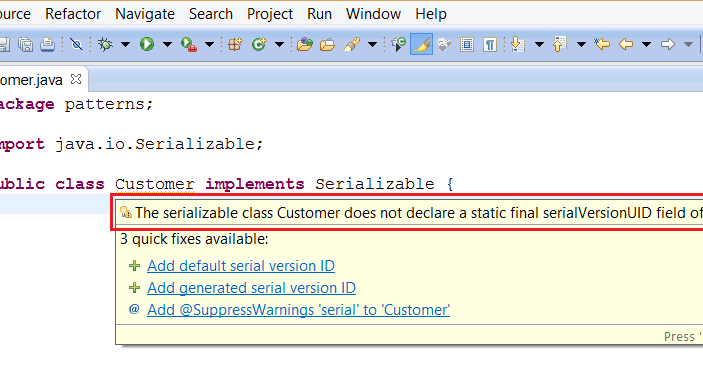Screen dimensions: 703x369
Task: Choose 'Add default serial version ID' quick fix
Action: [241, 266]
